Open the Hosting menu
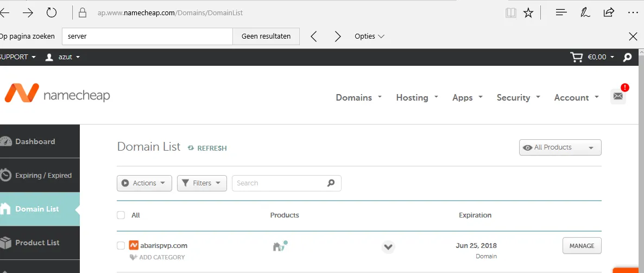The width and height of the screenshot is (644, 273). coord(417,97)
